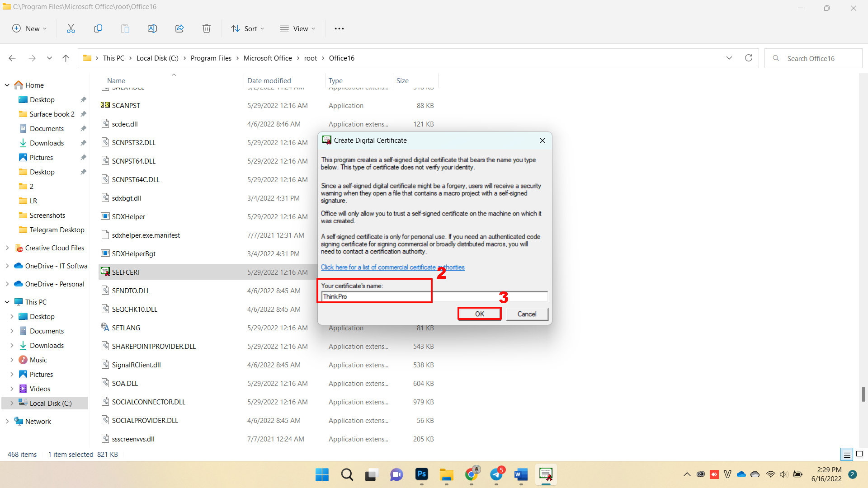Click OK in Create Digital Certificate
The height and width of the screenshot is (488, 868).
(480, 314)
